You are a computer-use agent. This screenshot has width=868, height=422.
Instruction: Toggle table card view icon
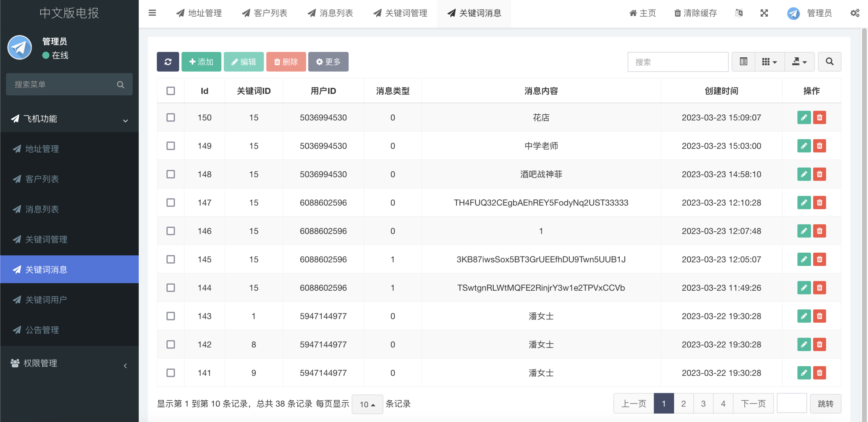[743, 62]
